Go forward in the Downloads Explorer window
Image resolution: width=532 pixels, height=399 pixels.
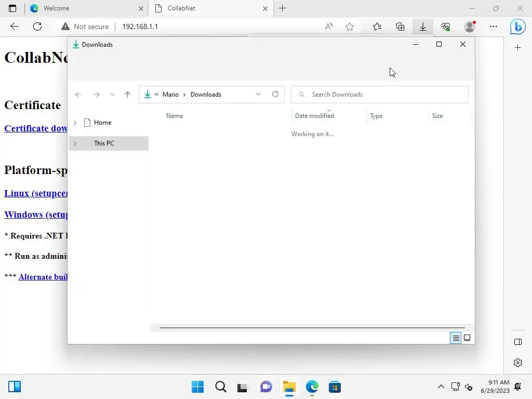96,95
